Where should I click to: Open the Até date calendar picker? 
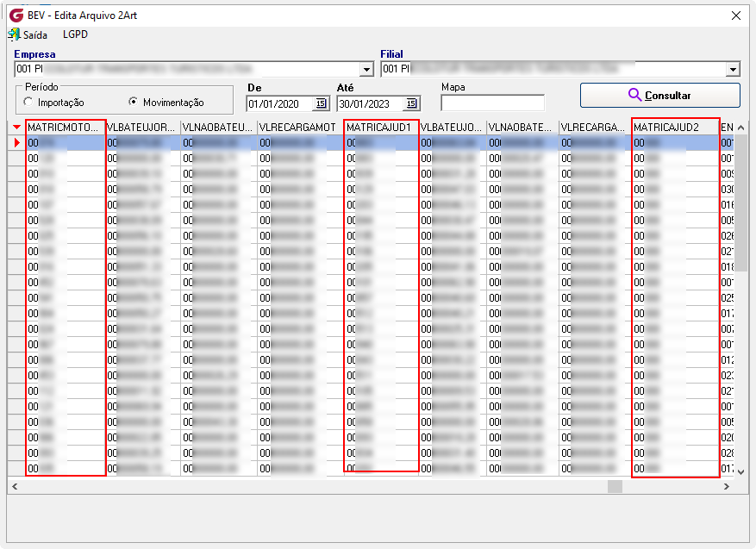point(411,103)
